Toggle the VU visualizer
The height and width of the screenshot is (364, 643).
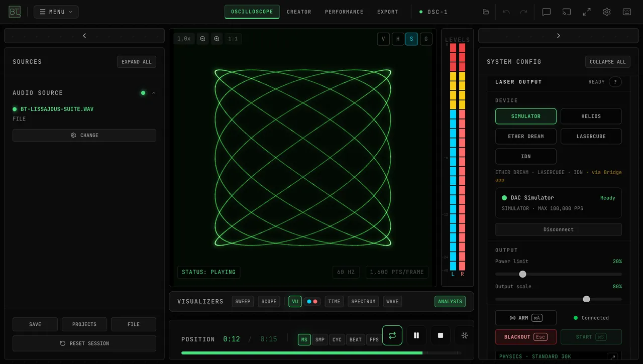[295, 302]
